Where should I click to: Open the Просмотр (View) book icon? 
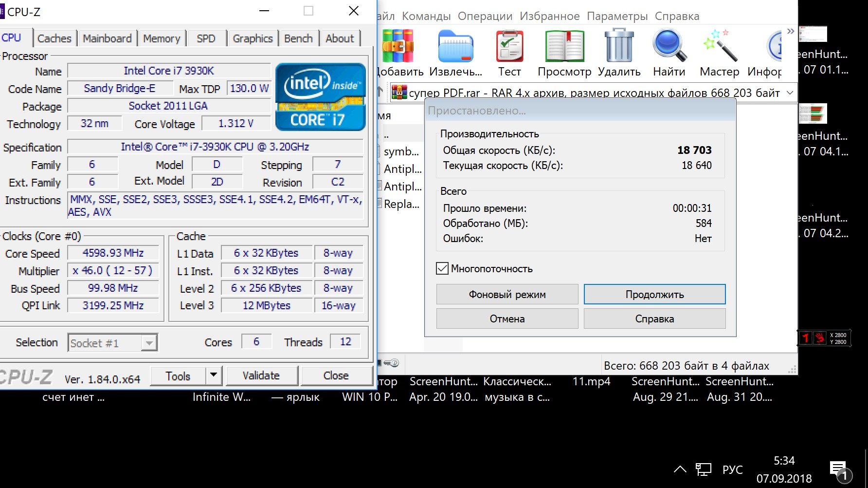[x=564, y=47]
